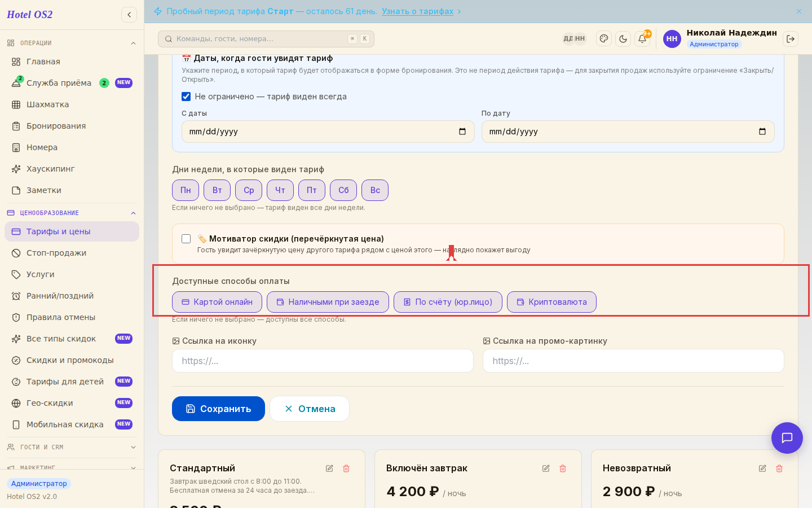This screenshot has width=812, height=508.
Task: Open Служба приёма section
Action: pyautogui.click(x=72, y=83)
